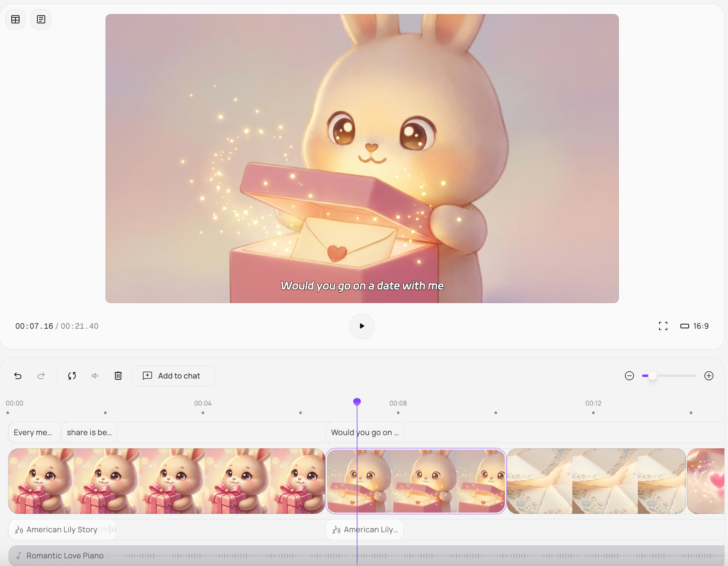Open the storyboard grid view icon
This screenshot has height=566, width=728.
pyautogui.click(x=16, y=19)
